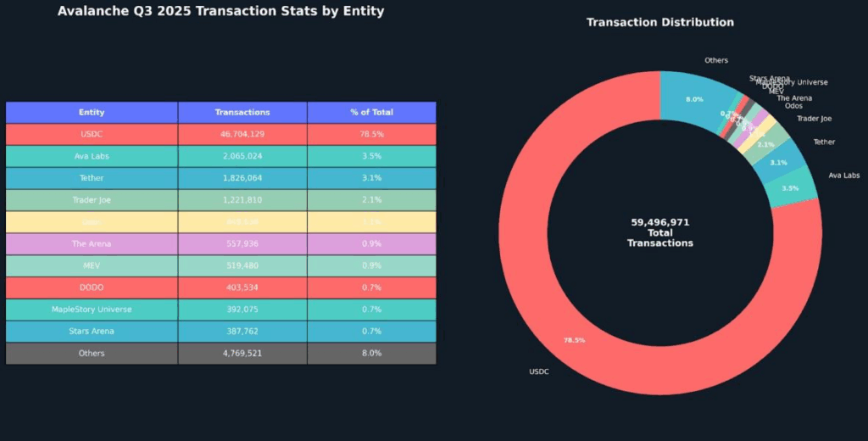The width and height of the screenshot is (868, 441).
Task: Click the Avalanche Q3 2025 table title
Action: point(220,12)
